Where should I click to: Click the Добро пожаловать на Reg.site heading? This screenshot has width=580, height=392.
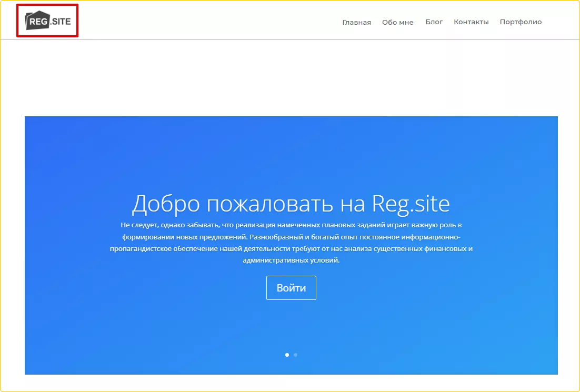291,204
